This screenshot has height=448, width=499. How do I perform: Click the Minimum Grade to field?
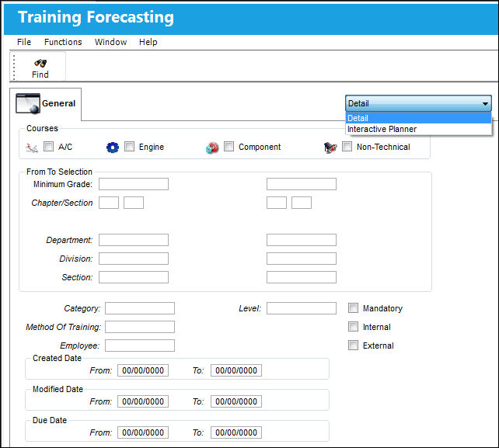pyautogui.click(x=302, y=184)
